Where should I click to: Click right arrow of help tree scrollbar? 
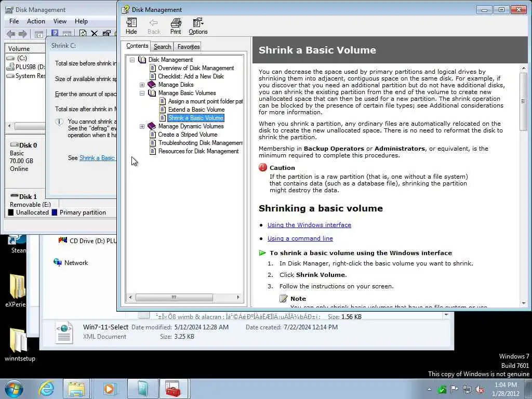[x=238, y=298]
